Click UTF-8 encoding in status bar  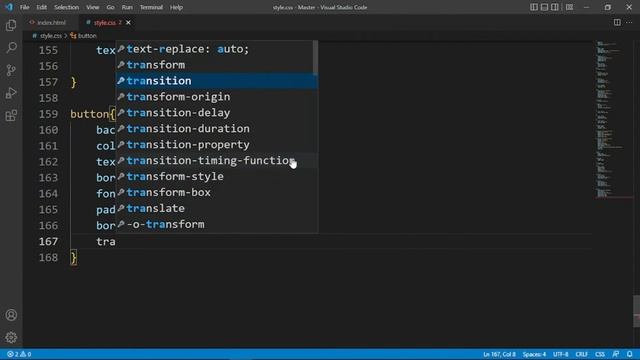(560, 354)
